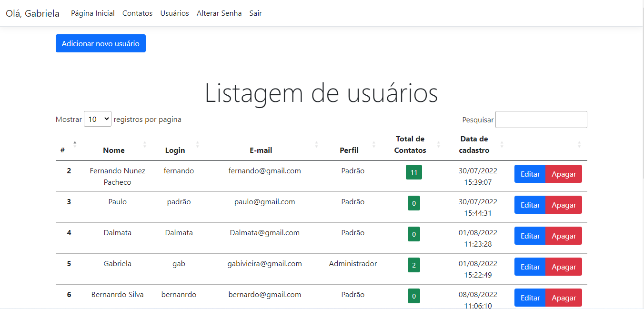Image resolution: width=644 pixels, height=309 pixels.
Task: Sort users by the Nome column arrow
Action: pyautogui.click(x=145, y=145)
